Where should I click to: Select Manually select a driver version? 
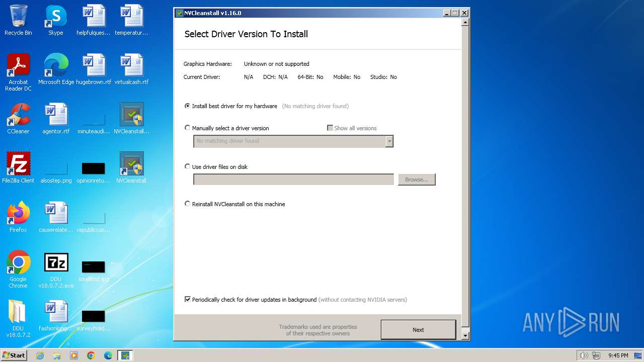tap(227, 128)
